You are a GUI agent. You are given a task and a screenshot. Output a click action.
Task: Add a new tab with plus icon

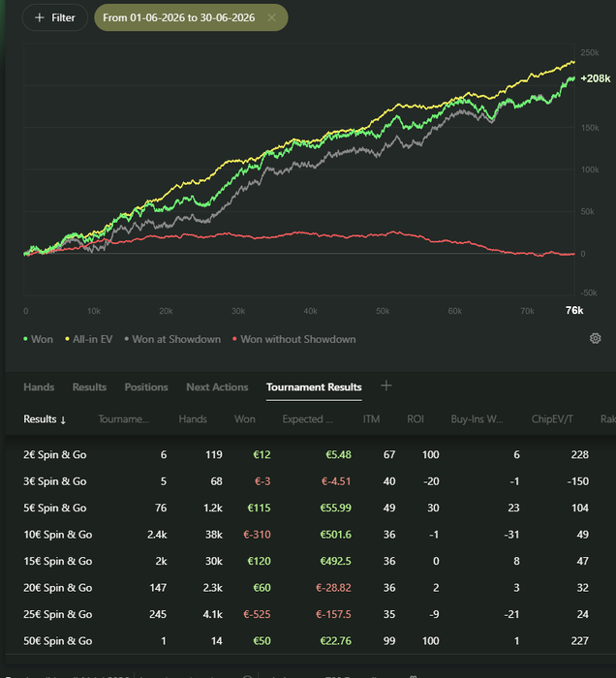(x=386, y=385)
